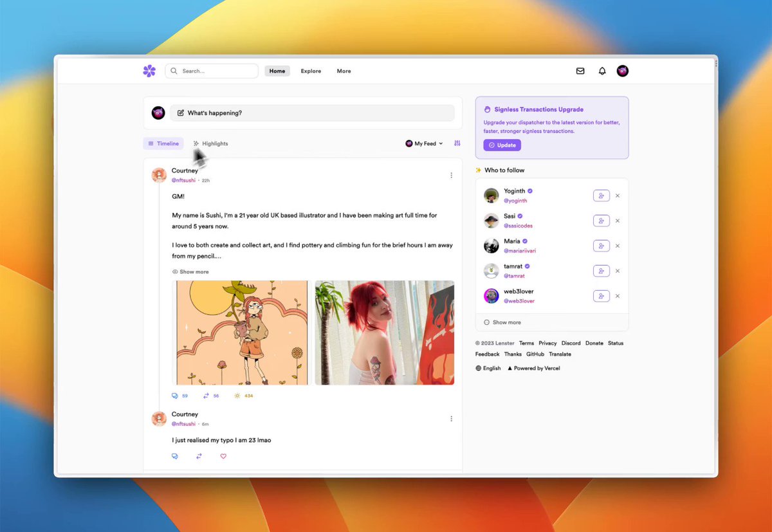Viewport: 772px width, 532px height.
Task: Open the profile avatar menu in header
Action: (622, 71)
